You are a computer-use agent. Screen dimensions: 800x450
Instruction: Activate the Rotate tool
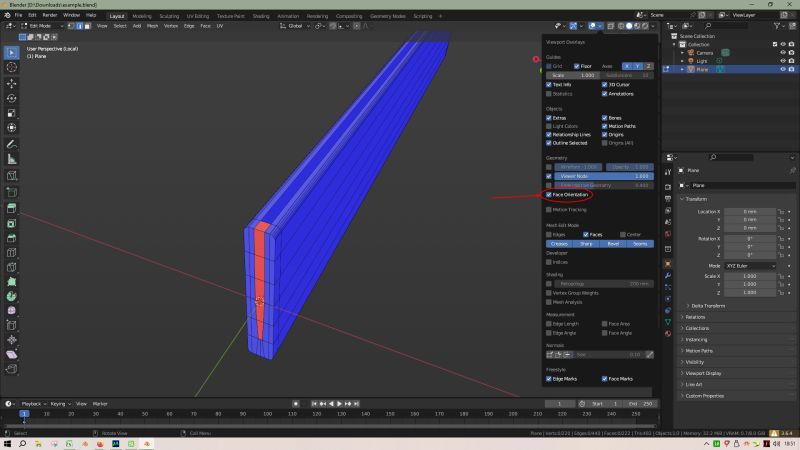(x=12, y=98)
